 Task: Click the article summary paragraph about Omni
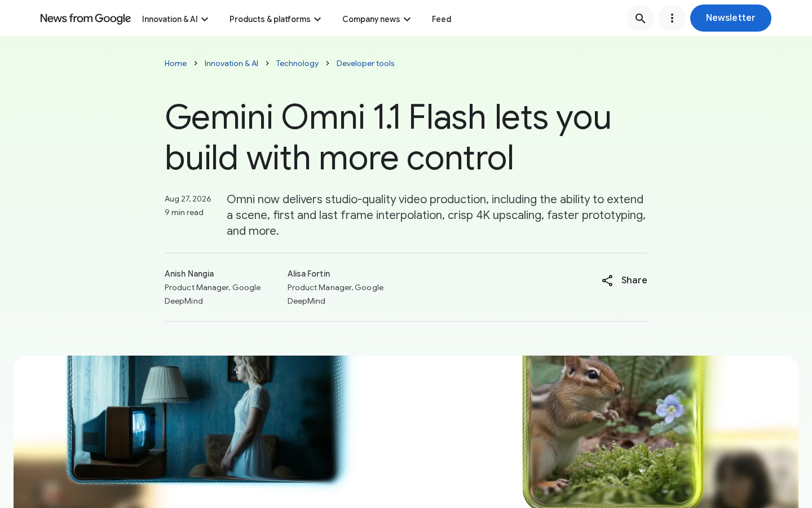click(436, 215)
